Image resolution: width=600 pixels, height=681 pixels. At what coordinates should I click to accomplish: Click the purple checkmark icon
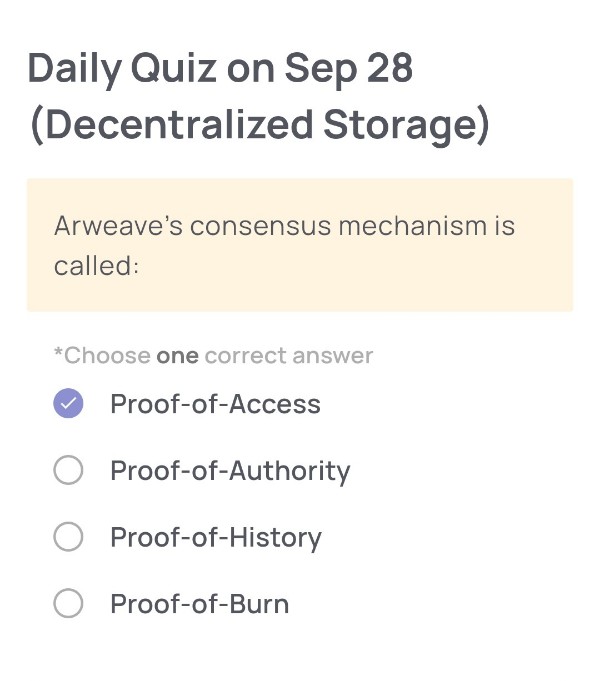68,404
